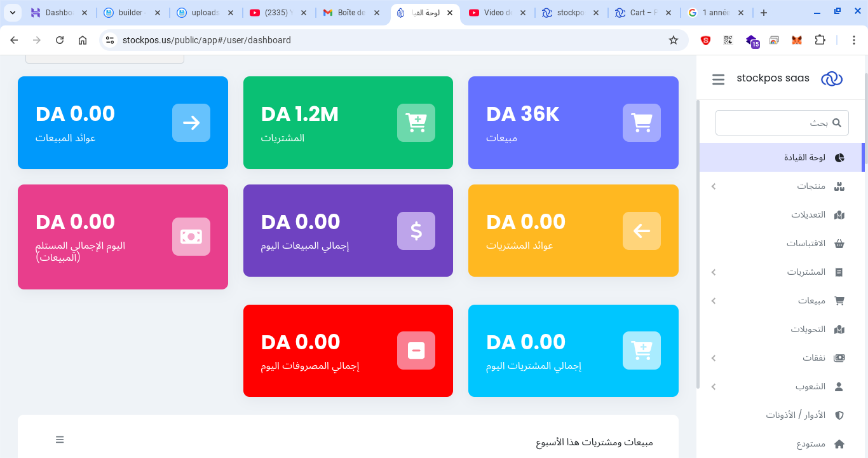Open the مستودع sidebar link
The image size is (868, 458).
tap(811, 444)
